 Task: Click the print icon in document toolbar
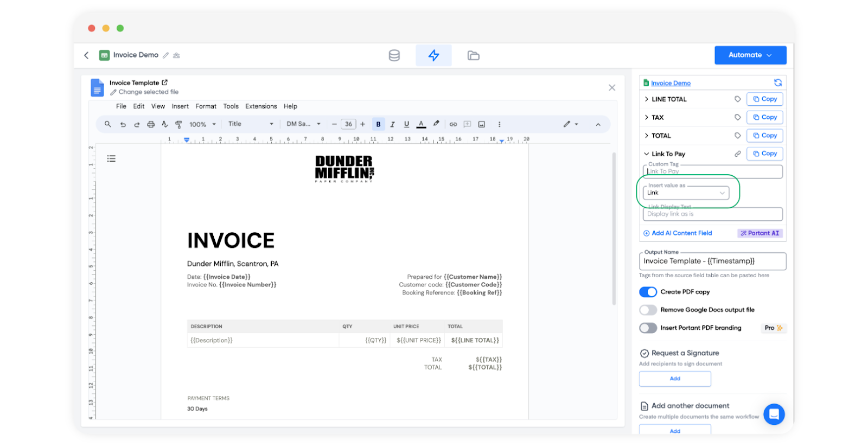pos(151,124)
